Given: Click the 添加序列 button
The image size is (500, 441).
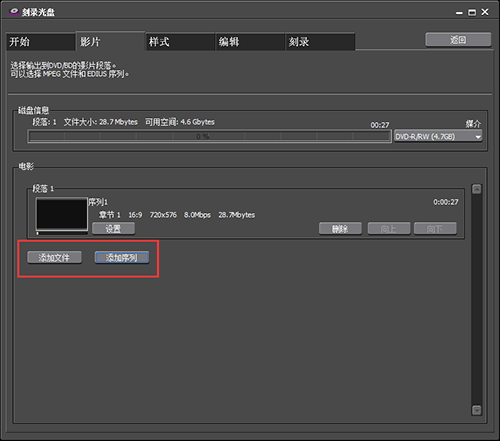Looking at the screenshot, I should click(122, 257).
